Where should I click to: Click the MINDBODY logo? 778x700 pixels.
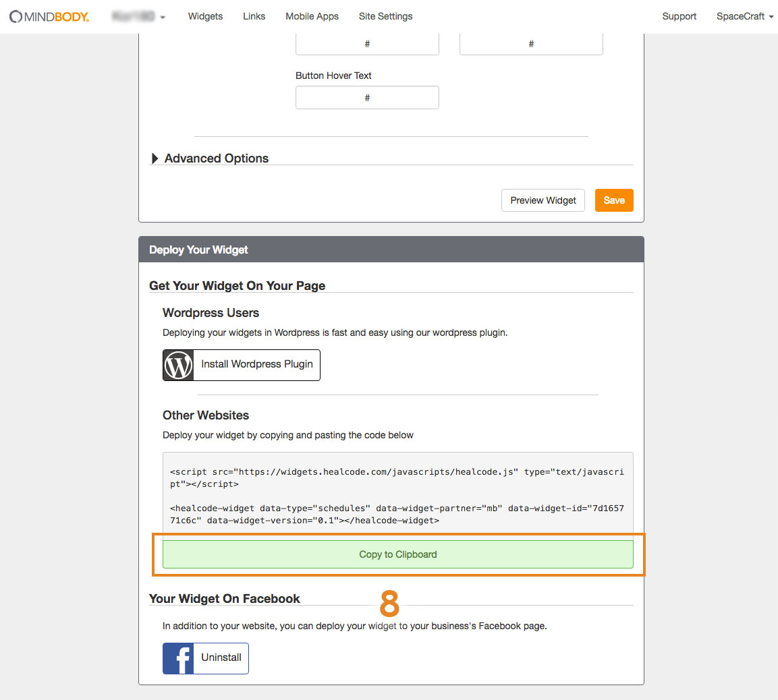(x=49, y=16)
